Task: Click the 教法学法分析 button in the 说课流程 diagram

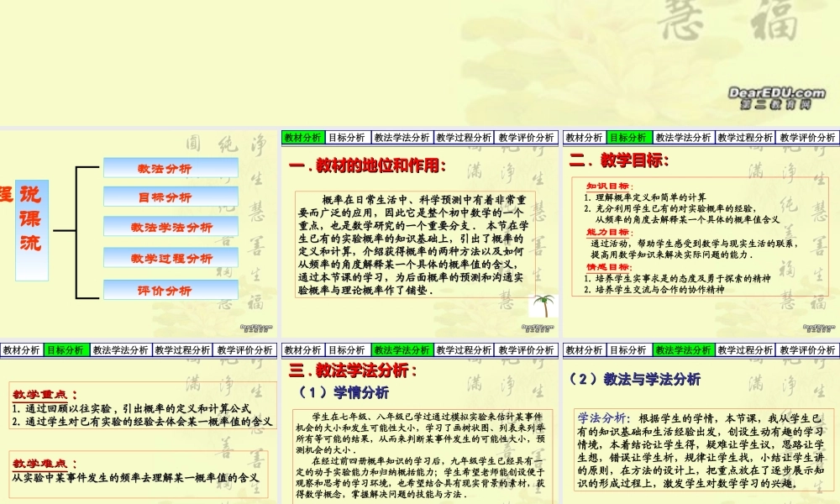Action: [x=171, y=227]
